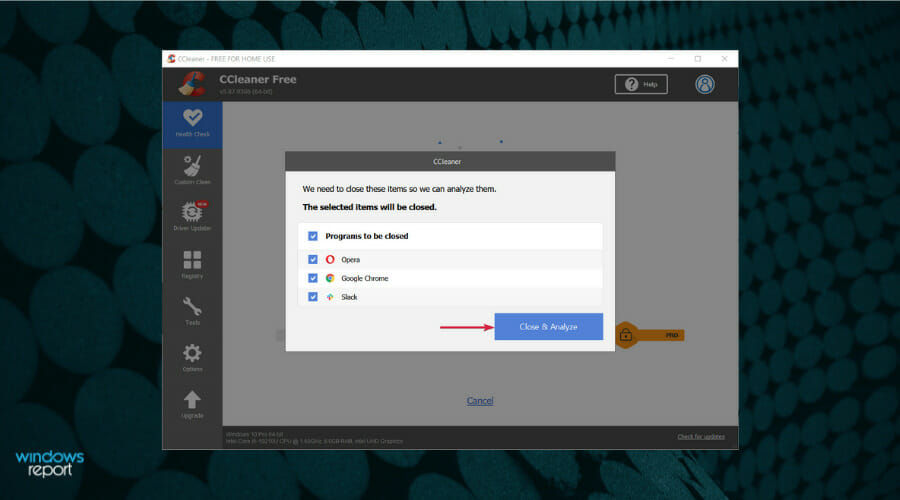The height and width of the screenshot is (500, 900).
Task: Click the 'Programs to be closed' label
Action: pos(367,236)
